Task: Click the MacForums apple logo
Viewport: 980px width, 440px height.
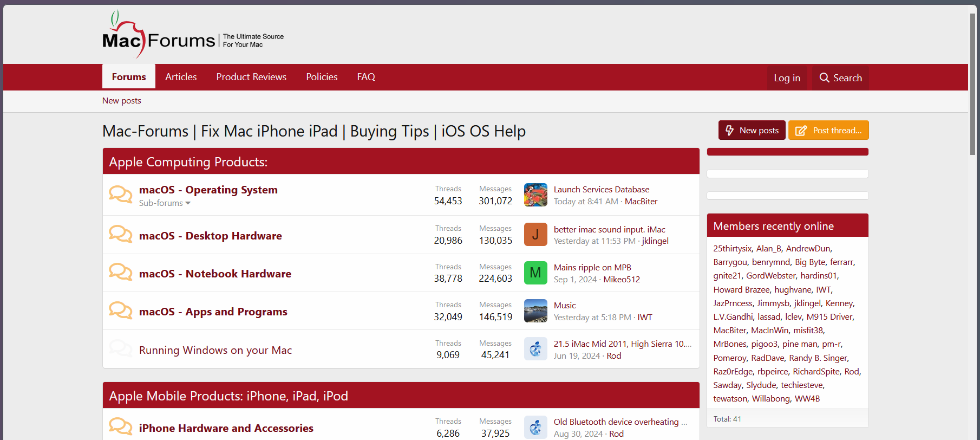Action: [x=193, y=35]
